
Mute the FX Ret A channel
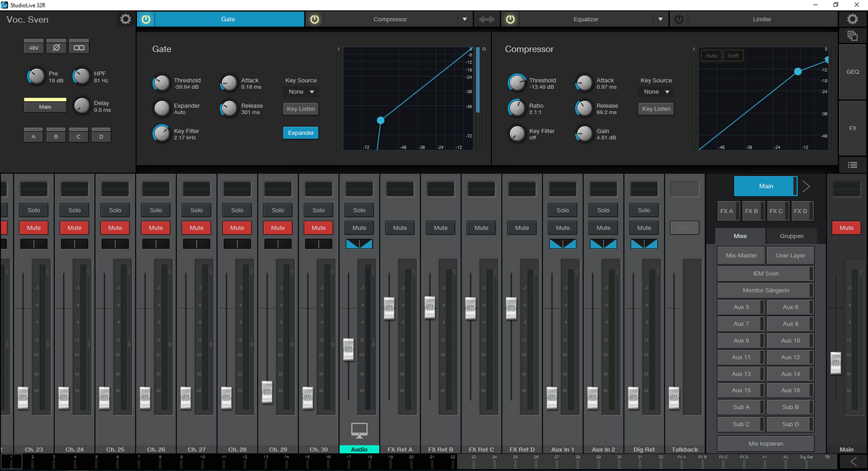(400, 228)
